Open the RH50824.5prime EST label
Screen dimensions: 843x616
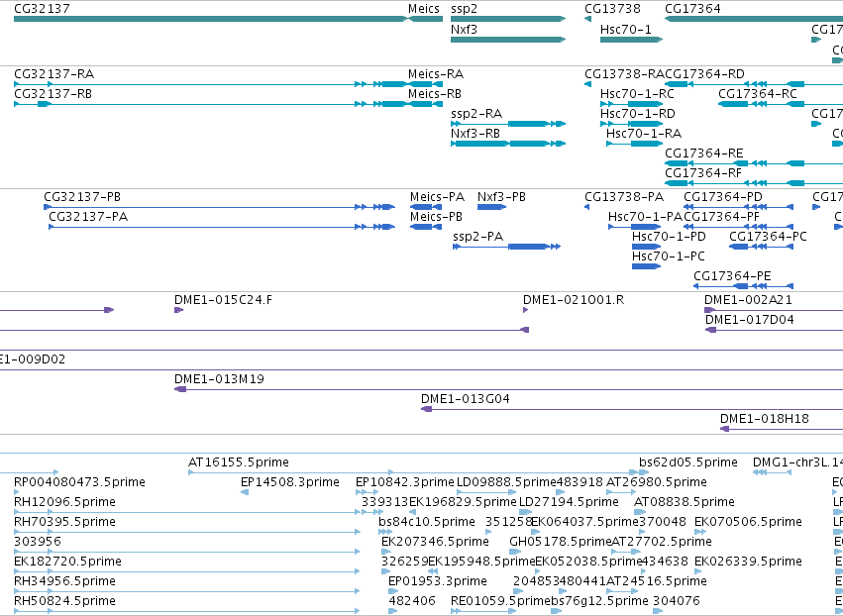64,601
